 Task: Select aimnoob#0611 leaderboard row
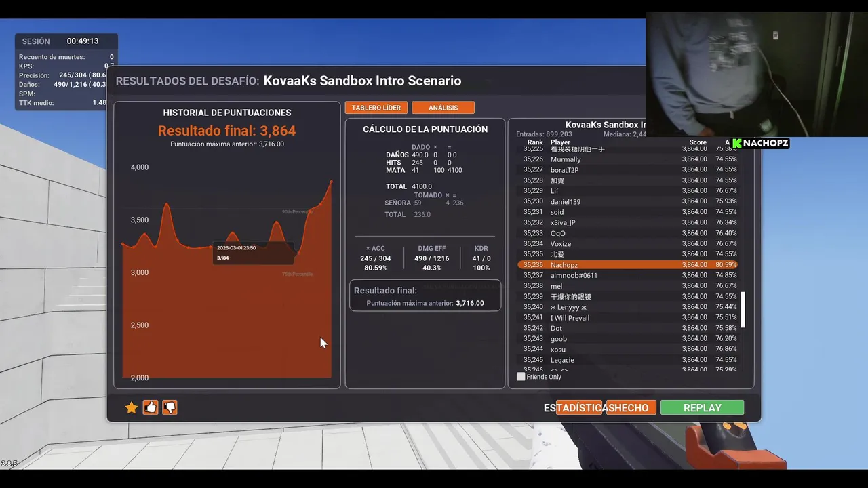tap(628, 275)
